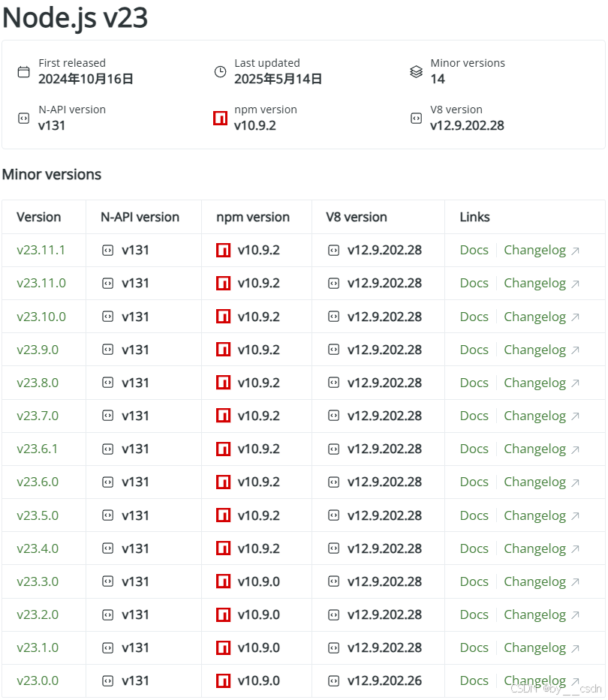Click the N-API icon in the v23.6.0 row
This screenshot has height=700, width=608.
click(107, 482)
